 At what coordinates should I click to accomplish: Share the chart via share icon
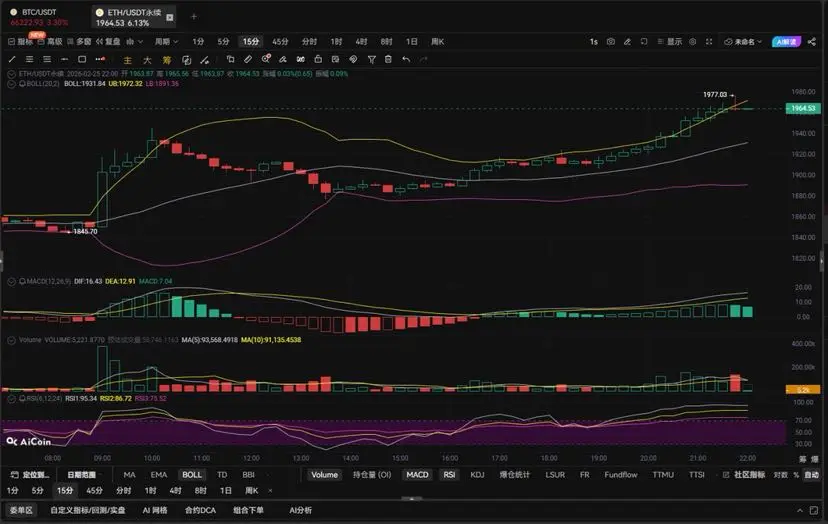812,41
